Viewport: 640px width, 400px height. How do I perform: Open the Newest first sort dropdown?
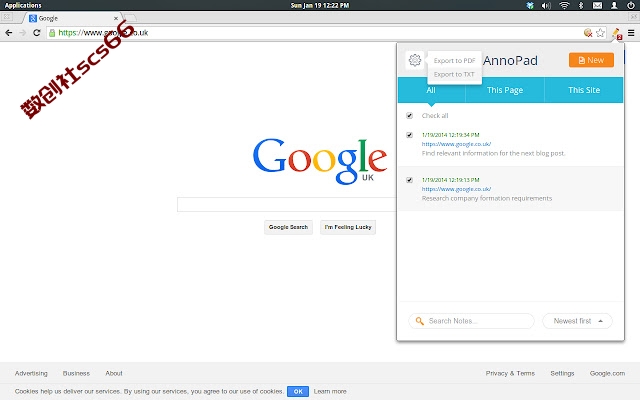coord(577,321)
